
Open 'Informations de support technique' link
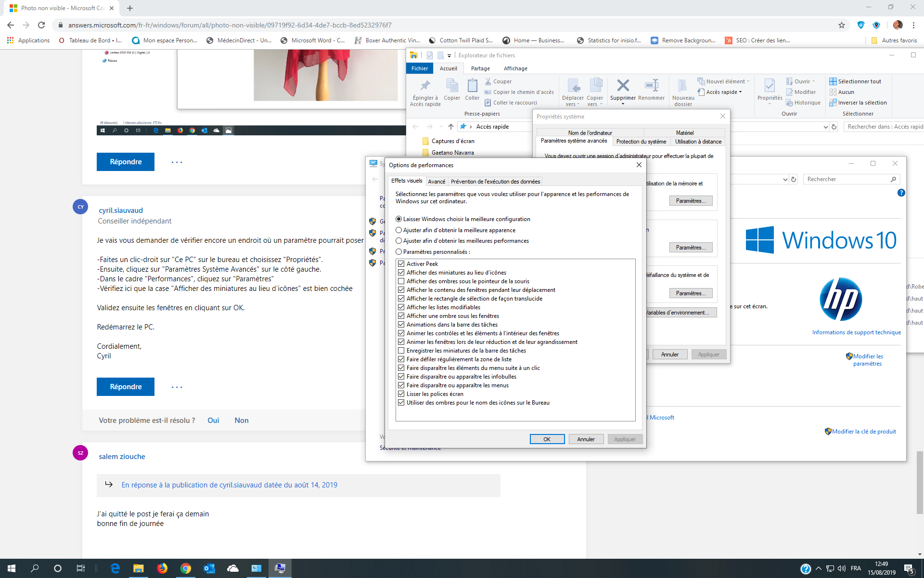click(x=856, y=332)
